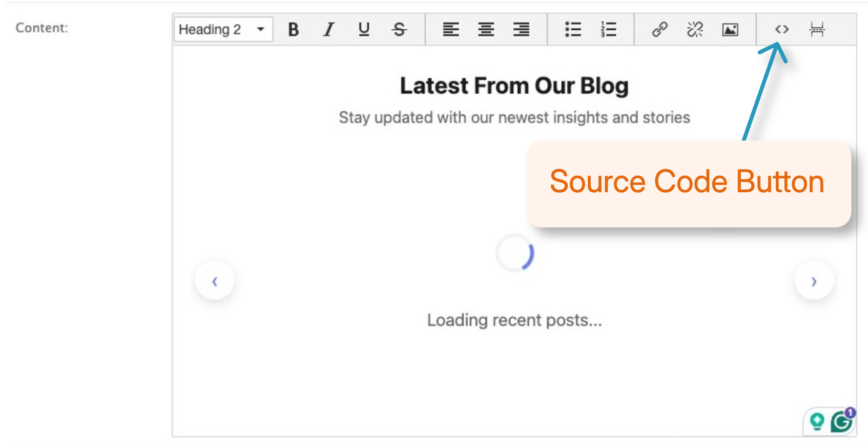Viewport: 868px width, 446px height.
Task: Create a numbered list
Action: pos(608,29)
